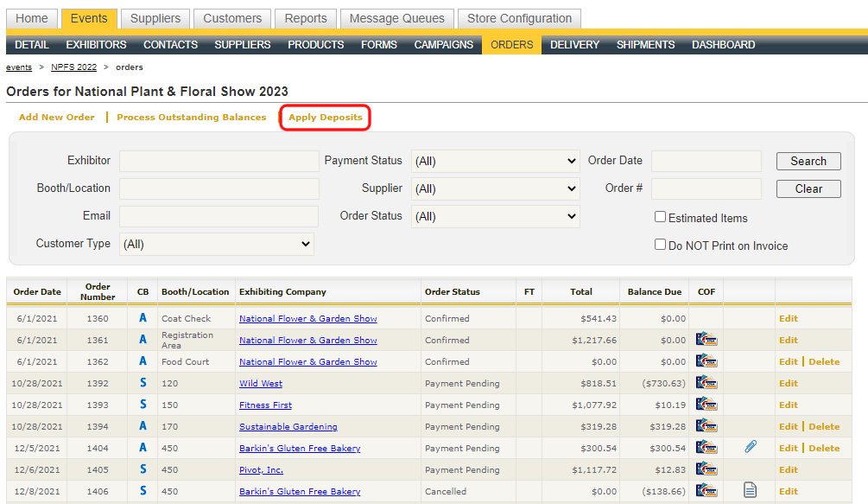Open the card-on-file icon for the Food Court order
The width and height of the screenshot is (868, 504).
pos(706,361)
